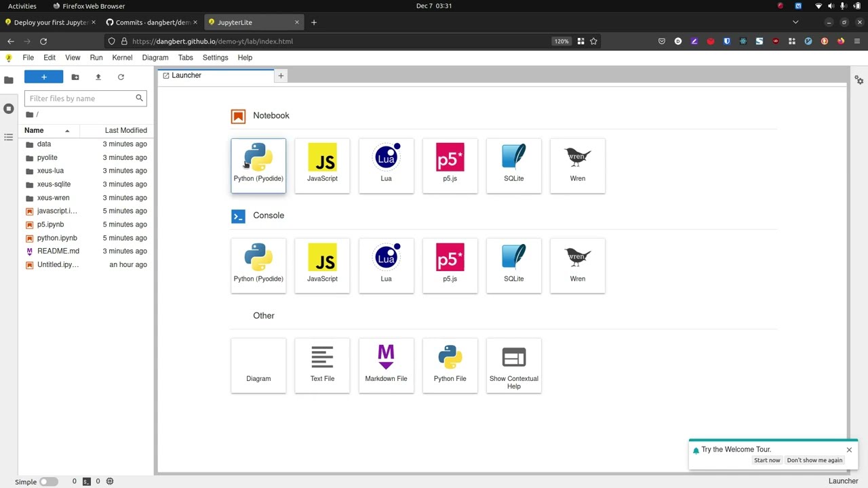Create a new Markdown File
The width and height of the screenshot is (868, 488).
(386, 366)
